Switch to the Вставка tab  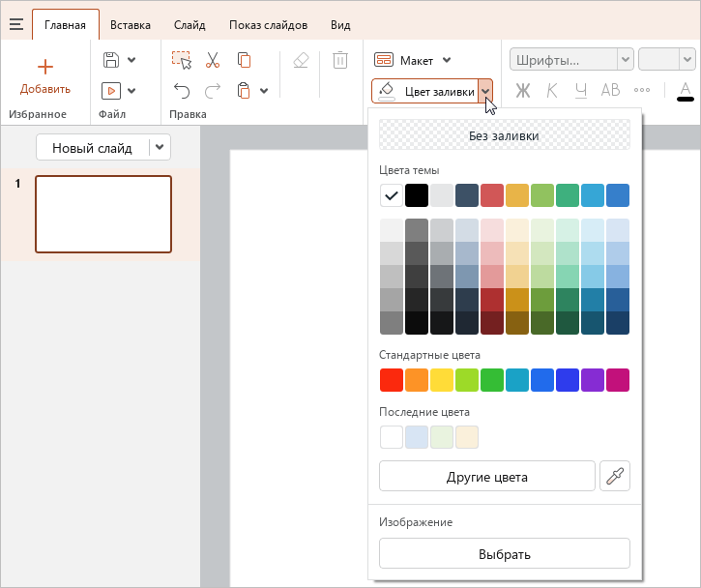point(131,25)
